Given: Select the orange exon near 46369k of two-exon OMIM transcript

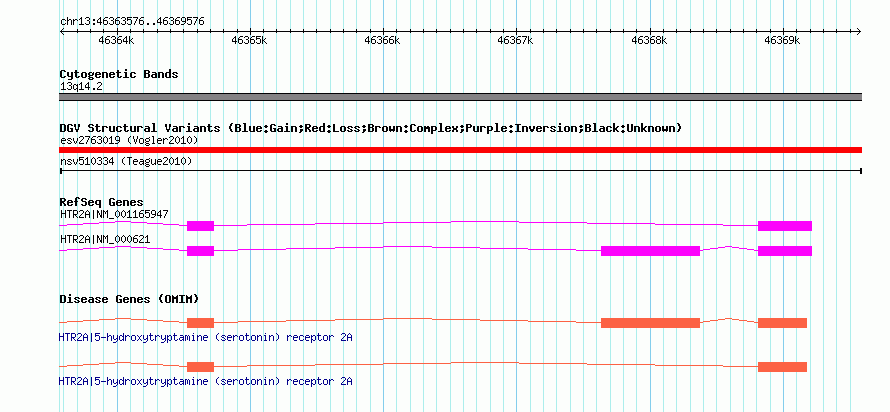Looking at the screenshot, I should (782, 367).
